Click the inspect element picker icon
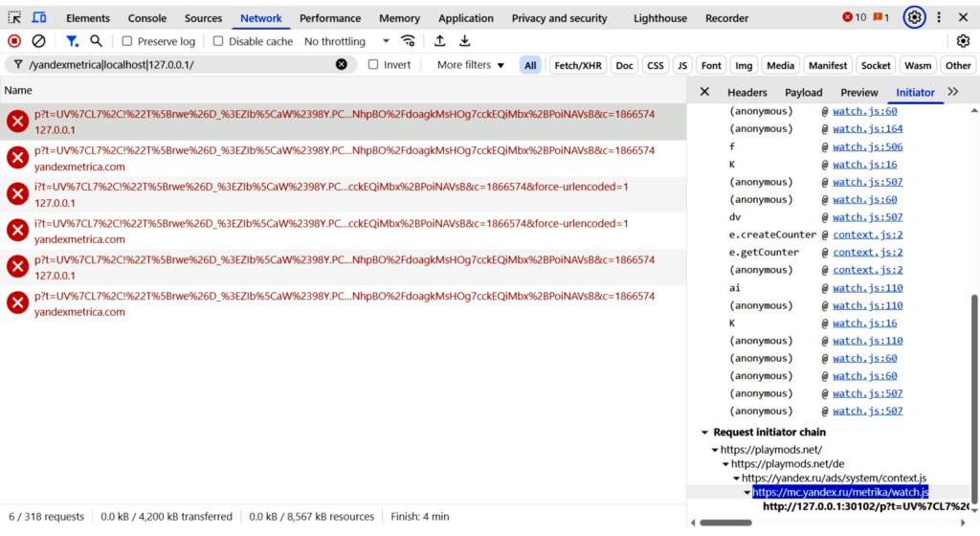Screen dimensions: 980x536 point(14,17)
